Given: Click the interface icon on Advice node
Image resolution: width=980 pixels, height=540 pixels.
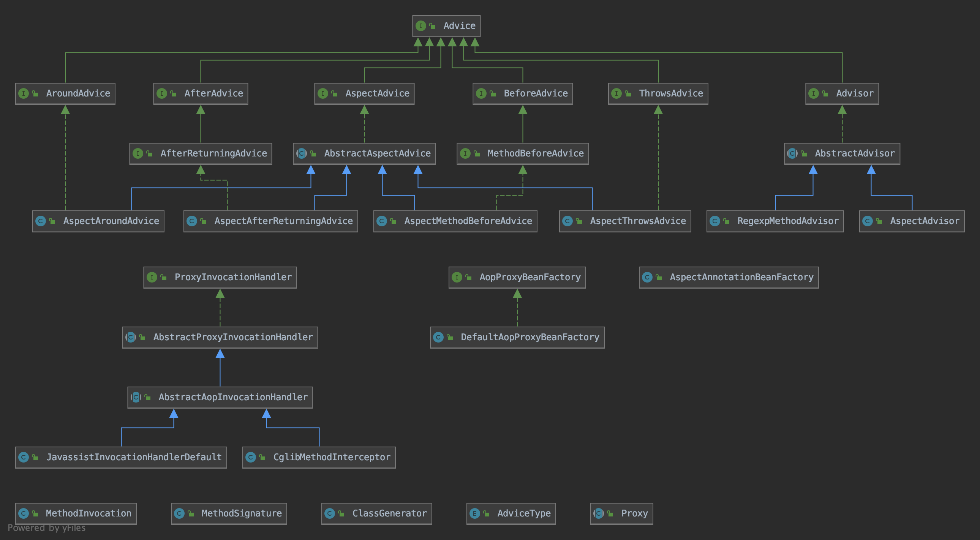Looking at the screenshot, I should click(420, 26).
